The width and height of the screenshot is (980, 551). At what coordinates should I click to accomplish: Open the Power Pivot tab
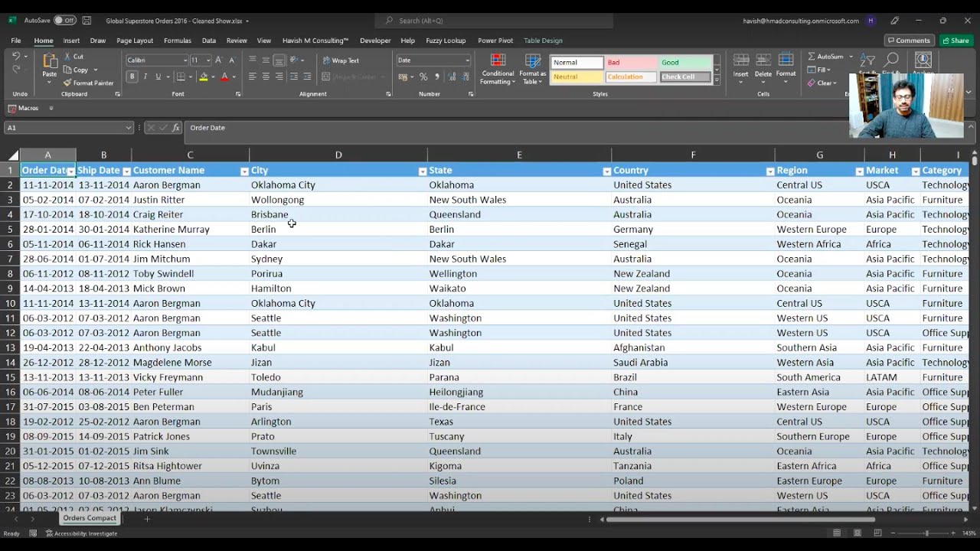pos(495,41)
